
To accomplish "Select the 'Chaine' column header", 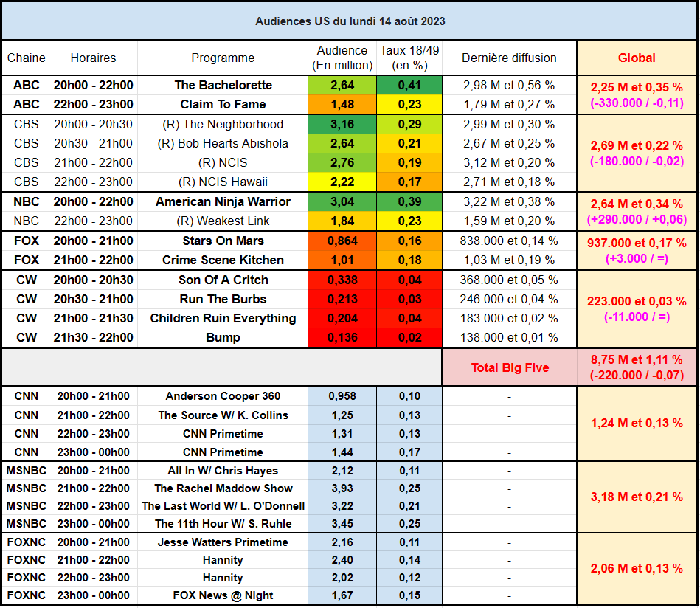I will pos(26,58).
